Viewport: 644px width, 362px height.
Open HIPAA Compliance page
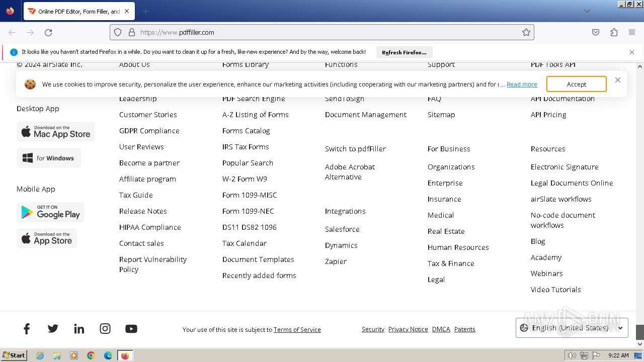[x=150, y=227]
